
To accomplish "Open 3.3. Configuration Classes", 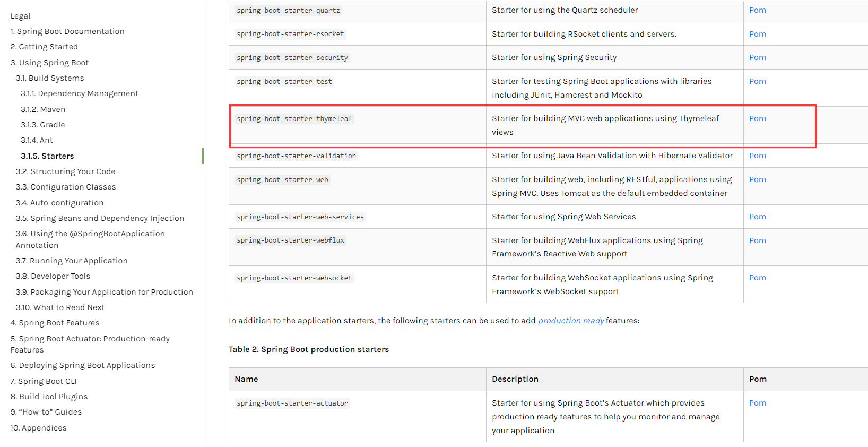I will [x=66, y=187].
